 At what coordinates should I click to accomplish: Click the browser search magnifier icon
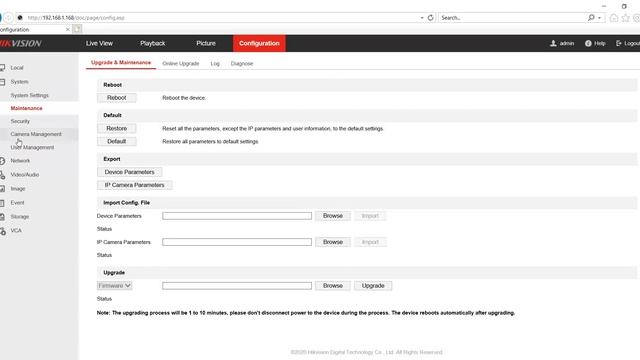[x=591, y=18]
